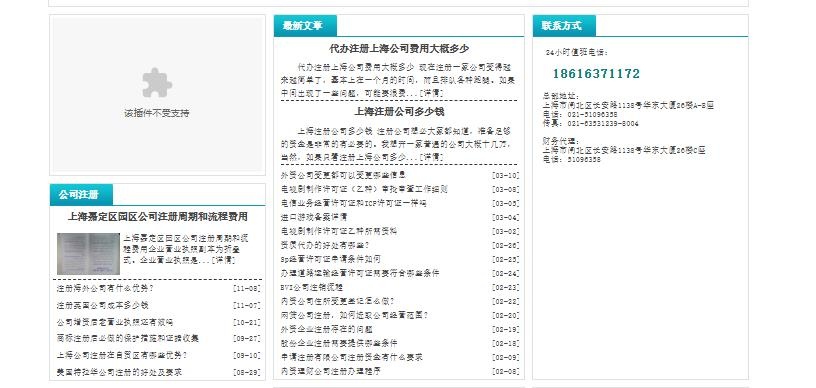Click the 上海嘉定区园区公司注册周期和流程费用 headline

158,217
